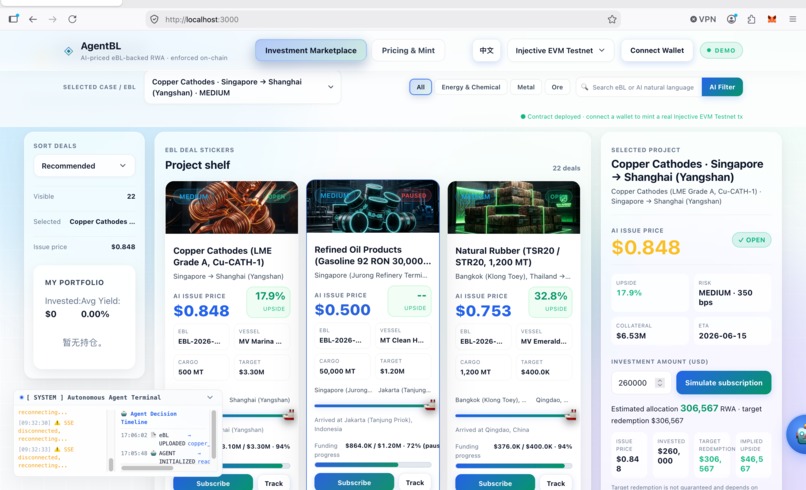This screenshot has width=806, height=490.
Task: Click the Connect Wallet button
Action: [657, 50]
